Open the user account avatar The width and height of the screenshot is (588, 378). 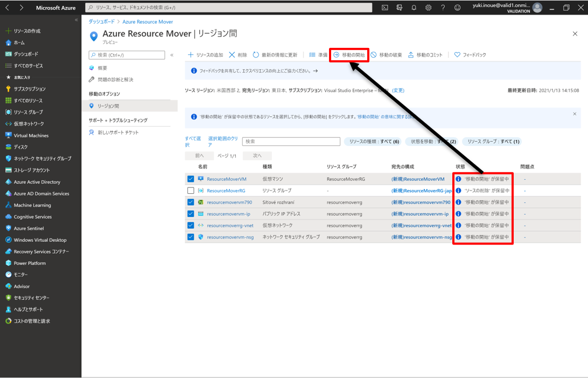[537, 8]
